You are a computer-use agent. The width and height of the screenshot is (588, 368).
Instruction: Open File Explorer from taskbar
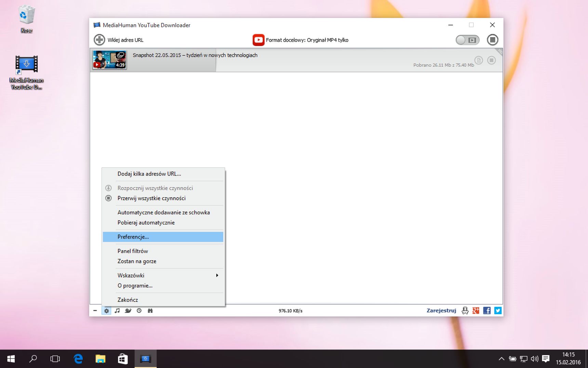click(101, 359)
